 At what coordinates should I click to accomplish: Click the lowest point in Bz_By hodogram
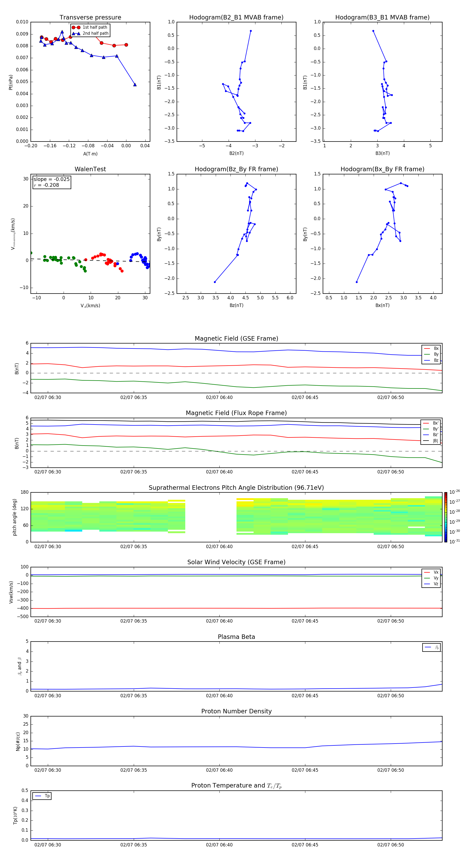[215, 282]
